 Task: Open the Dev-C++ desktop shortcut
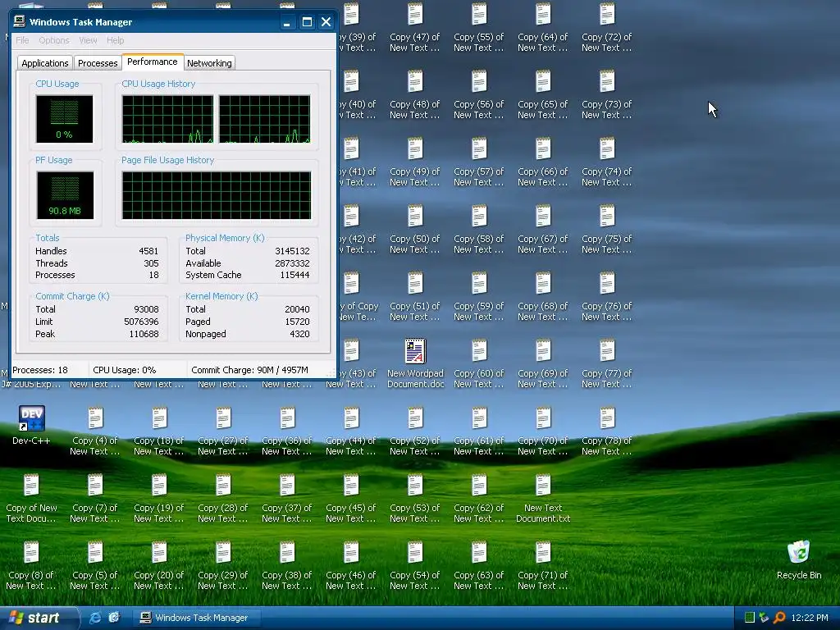click(31, 419)
